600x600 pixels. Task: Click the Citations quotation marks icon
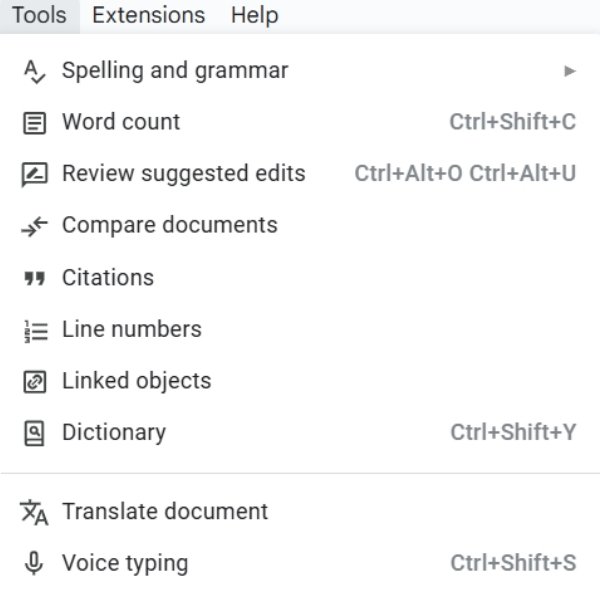point(34,278)
